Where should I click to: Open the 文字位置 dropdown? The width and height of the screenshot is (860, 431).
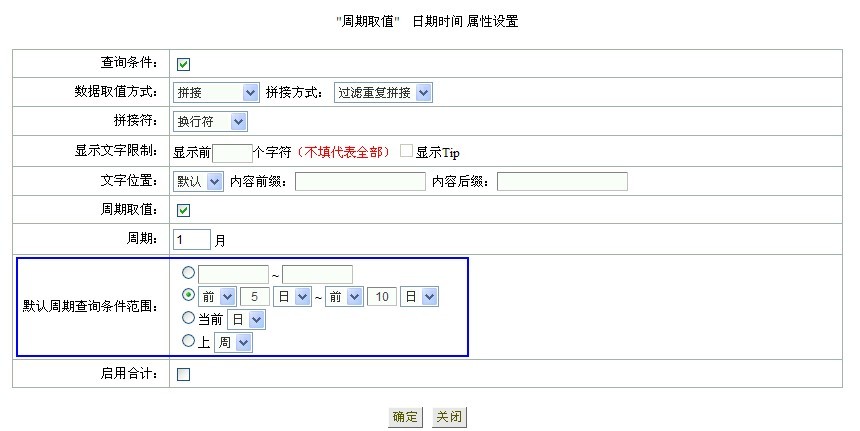click(198, 182)
